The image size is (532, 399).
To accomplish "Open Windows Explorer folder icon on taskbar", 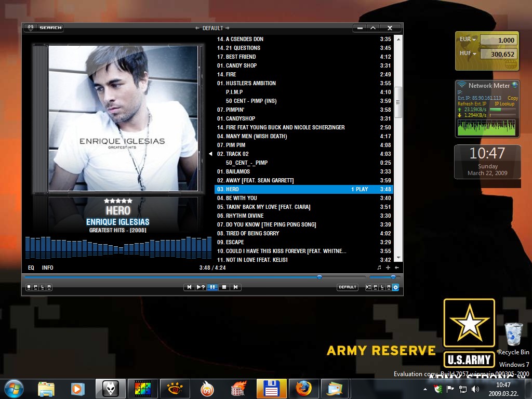I will pos(46,389).
